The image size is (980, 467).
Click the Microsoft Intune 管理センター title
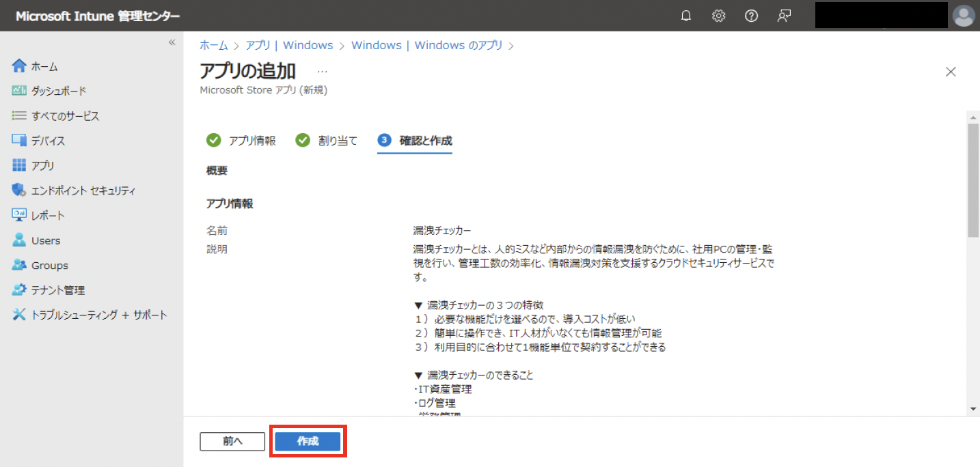(x=98, y=16)
